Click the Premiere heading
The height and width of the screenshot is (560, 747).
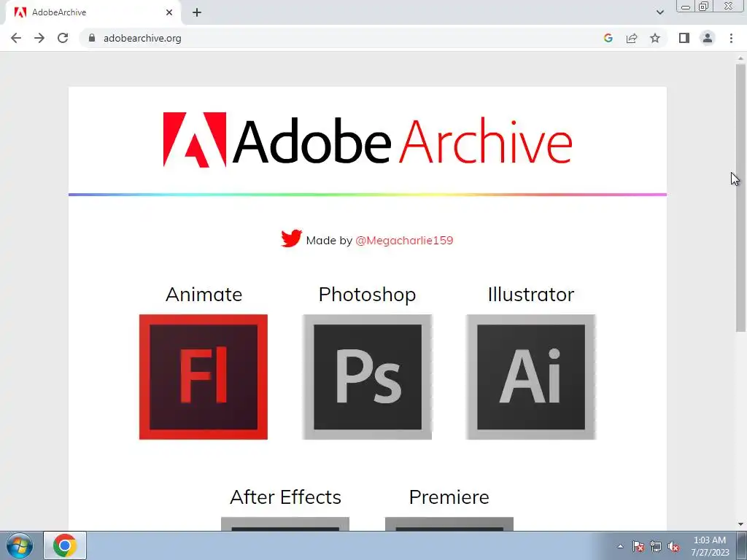pos(449,497)
